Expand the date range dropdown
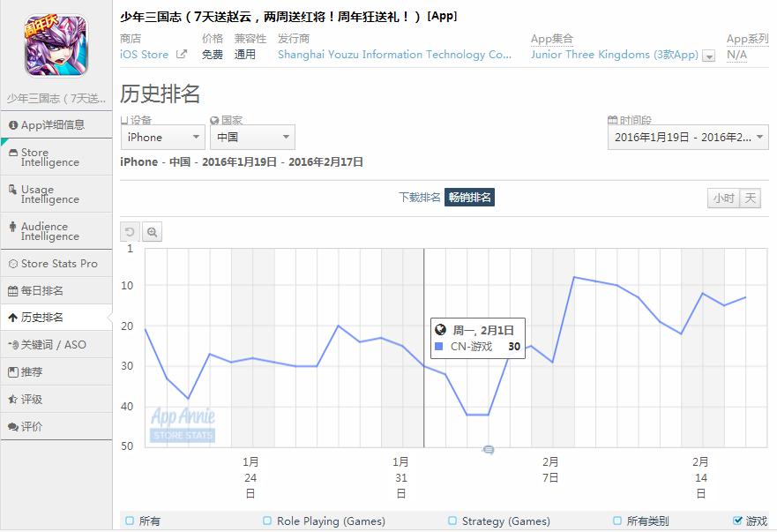The width and height of the screenshot is (777, 532). click(x=688, y=138)
